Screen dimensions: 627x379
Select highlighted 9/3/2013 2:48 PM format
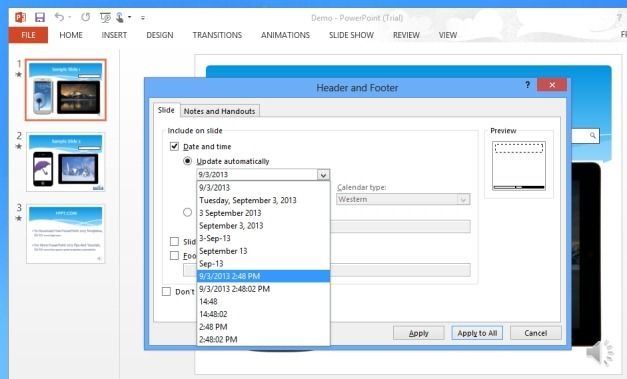pos(263,276)
